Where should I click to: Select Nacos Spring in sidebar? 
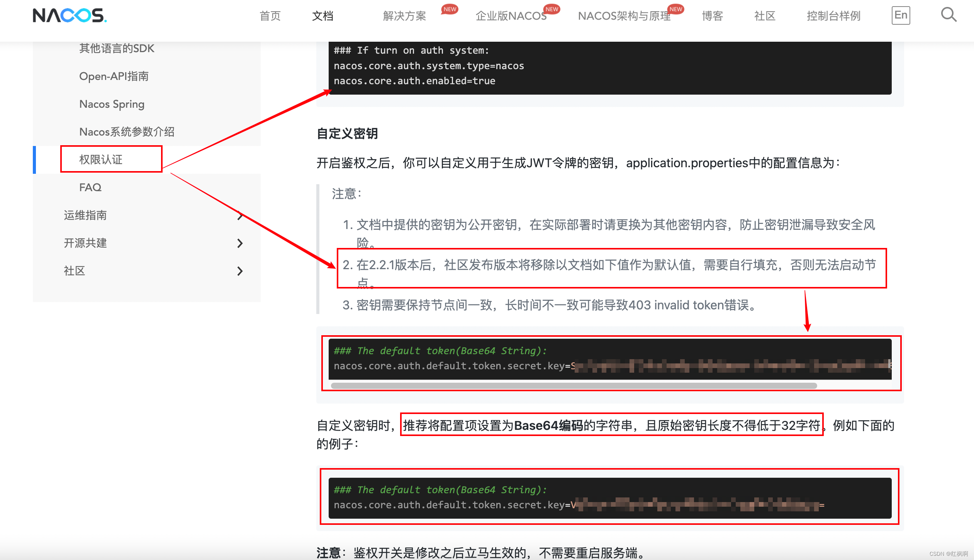112,104
